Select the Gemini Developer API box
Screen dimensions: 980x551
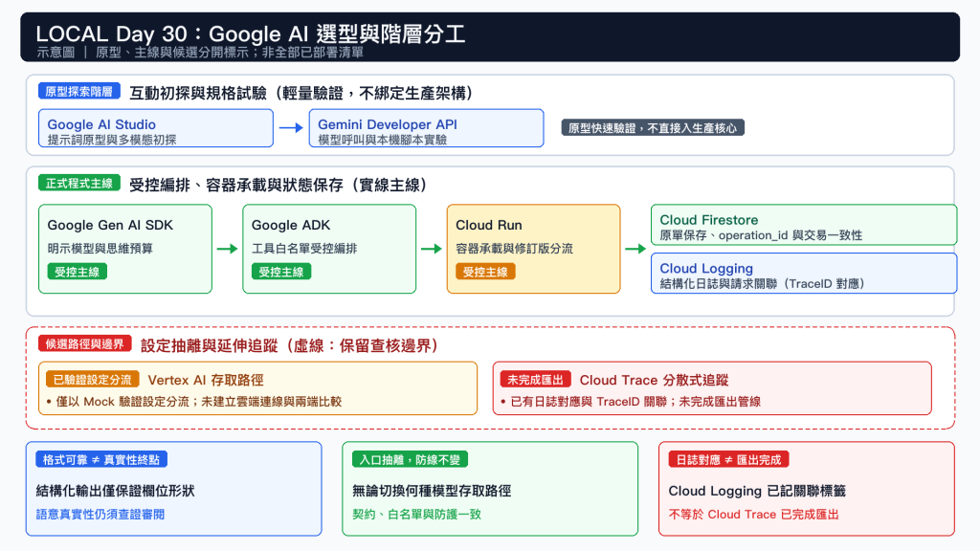426,128
